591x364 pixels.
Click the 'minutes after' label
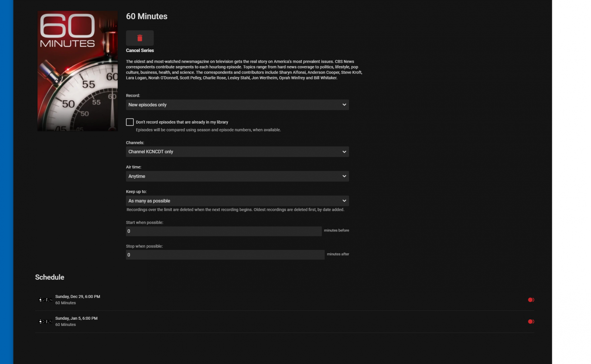(338, 254)
